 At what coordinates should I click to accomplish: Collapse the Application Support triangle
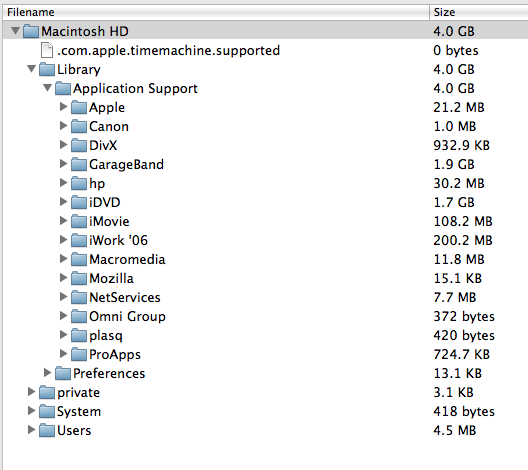(48, 88)
